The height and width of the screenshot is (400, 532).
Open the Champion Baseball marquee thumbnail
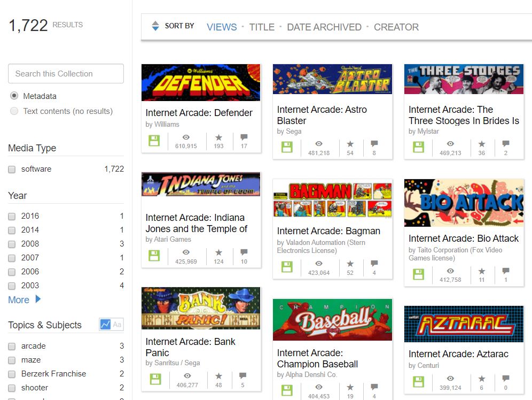point(332,320)
